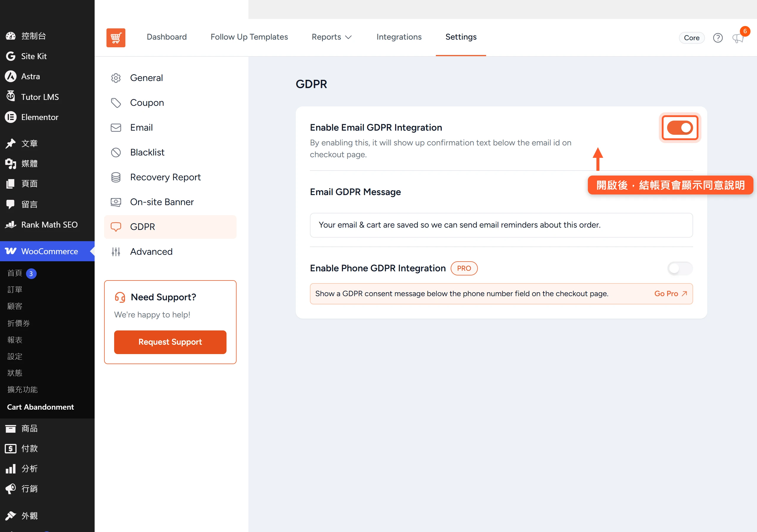Viewport: 757px width, 532px height.
Task: Expand the Reports dropdown menu
Action: pyautogui.click(x=332, y=37)
